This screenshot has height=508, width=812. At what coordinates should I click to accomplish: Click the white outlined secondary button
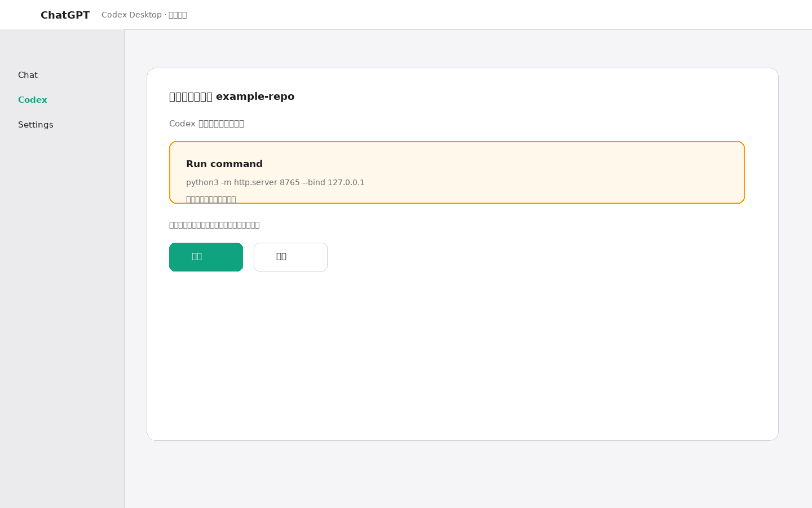point(290,257)
